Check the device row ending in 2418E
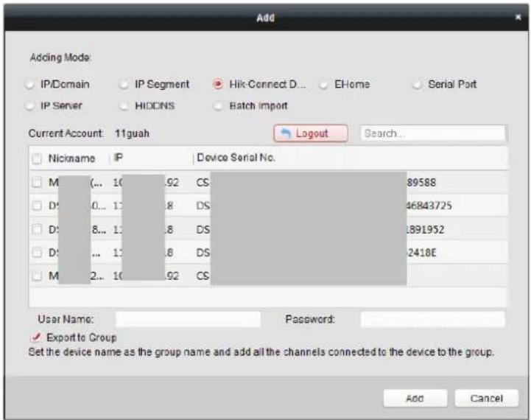 (x=37, y=252)
